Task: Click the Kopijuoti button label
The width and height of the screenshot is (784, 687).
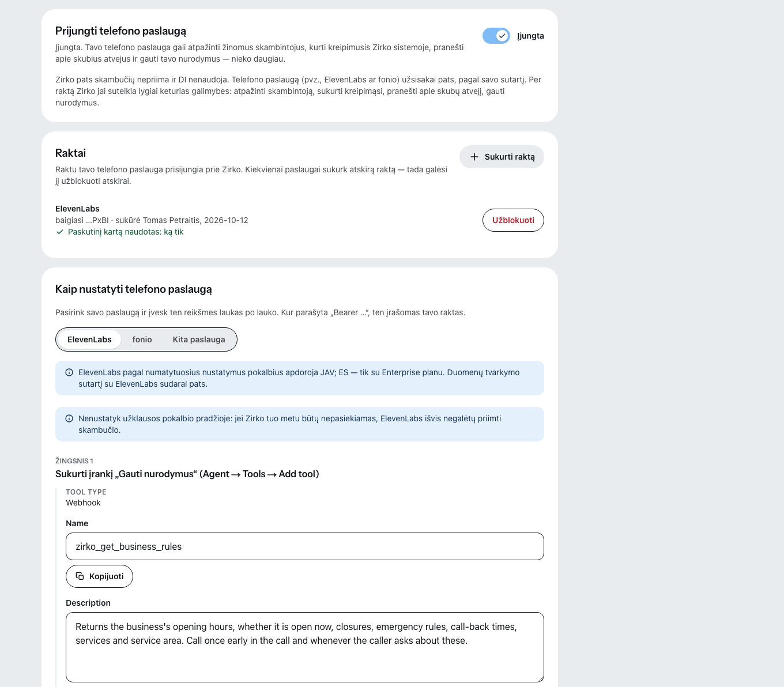Action: click(x=107, y=576)
